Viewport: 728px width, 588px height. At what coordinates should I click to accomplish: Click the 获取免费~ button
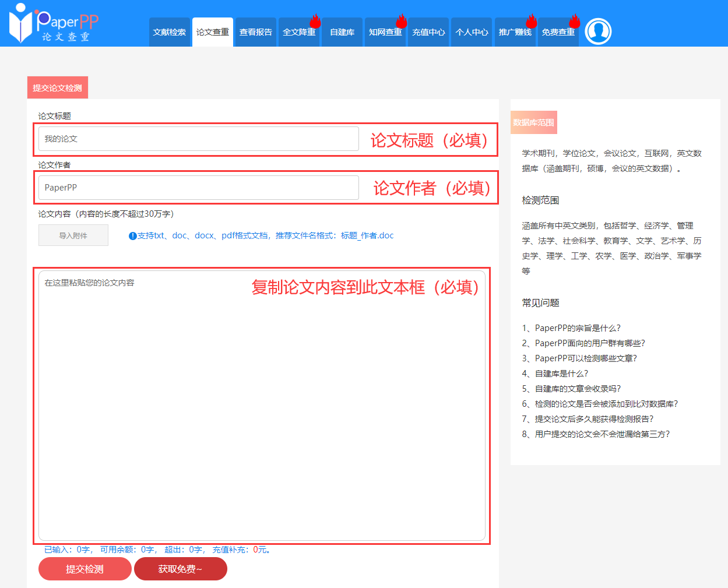[x=181, y=569]
